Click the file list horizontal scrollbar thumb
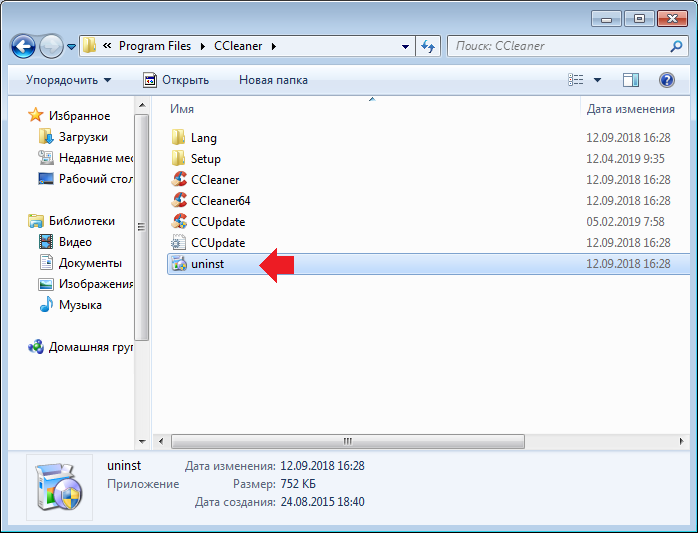 point(348,442)
